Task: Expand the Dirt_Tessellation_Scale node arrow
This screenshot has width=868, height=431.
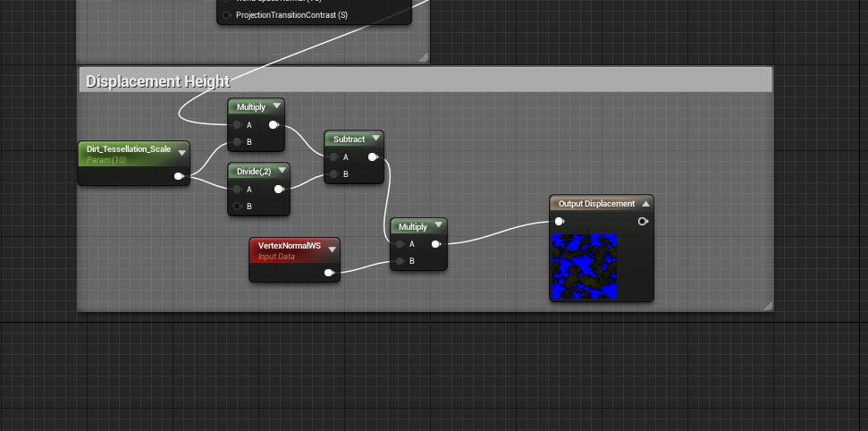Action: [x=181, y=154]
